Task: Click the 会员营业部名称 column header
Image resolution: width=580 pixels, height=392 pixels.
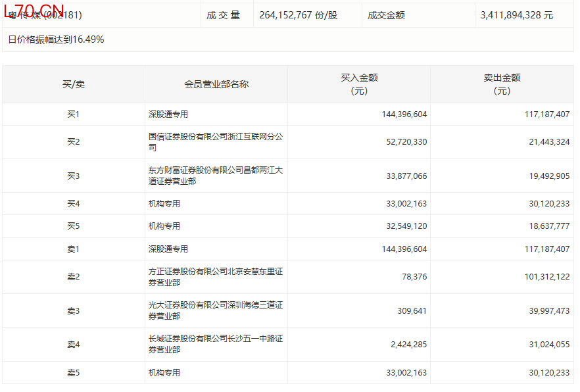Action: click(216, 84)
